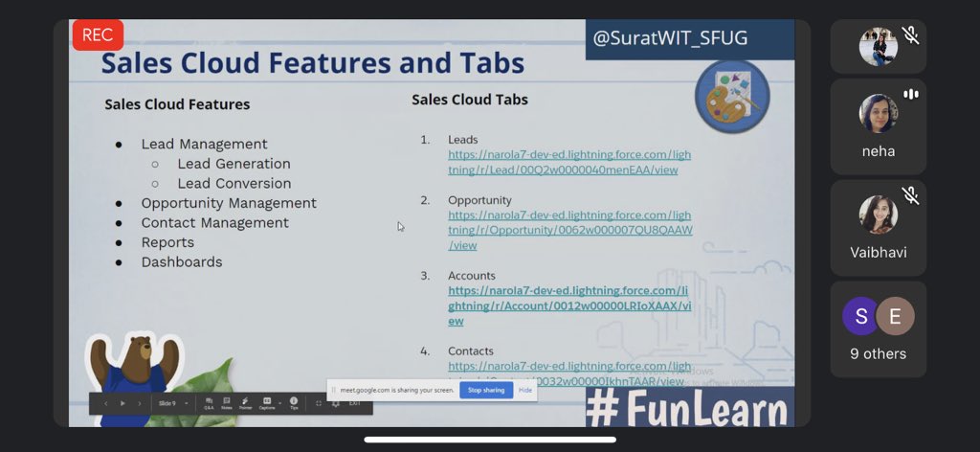
Task: Open slideshow settings gear
Action: point(336,404)
